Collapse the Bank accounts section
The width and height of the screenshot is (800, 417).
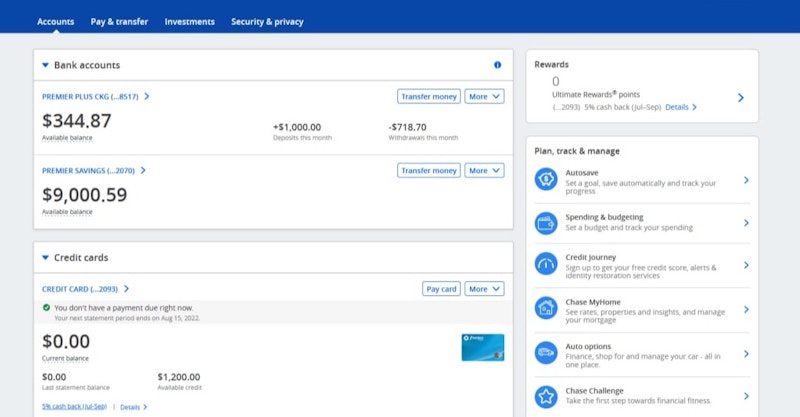click(45, 65)
